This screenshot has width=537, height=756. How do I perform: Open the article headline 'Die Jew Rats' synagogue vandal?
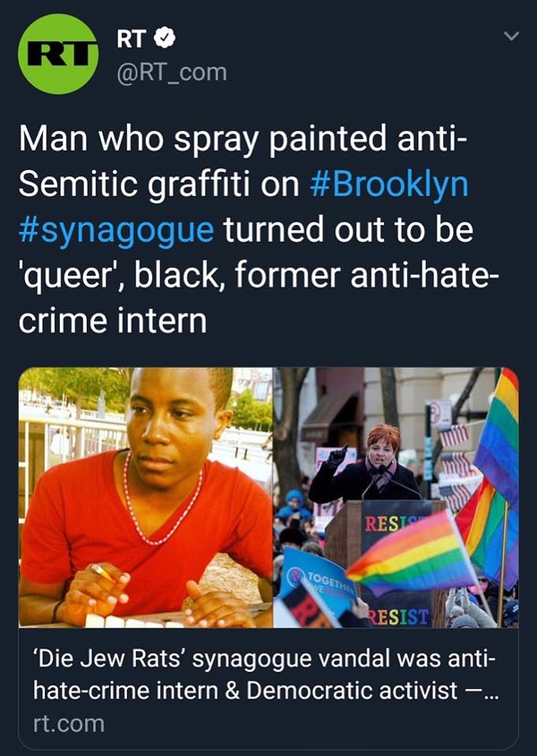[x=266, y=674]
